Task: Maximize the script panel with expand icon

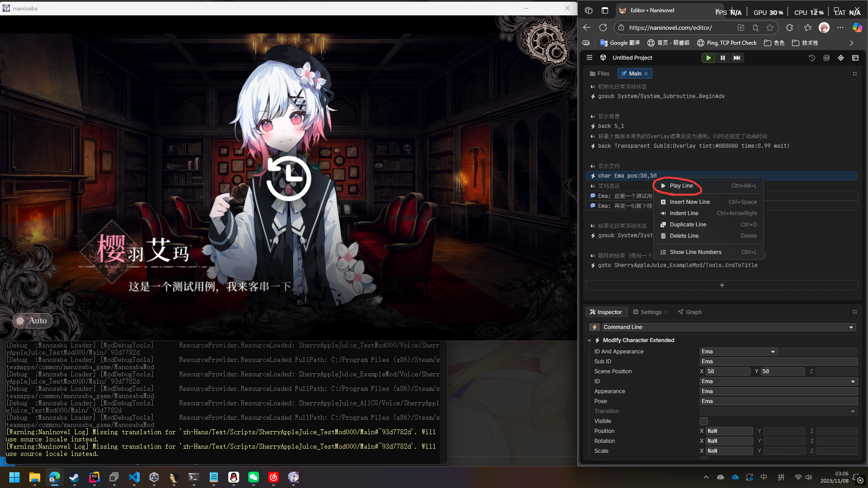Action: pos(854,74)
